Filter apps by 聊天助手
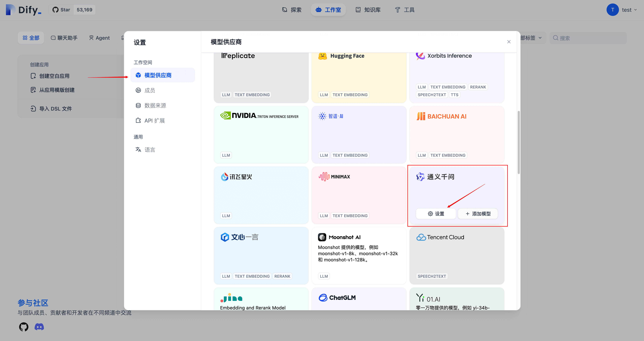The width and height of the screenshot is (644, 341). pyautogui.click(x=64, y=38)
